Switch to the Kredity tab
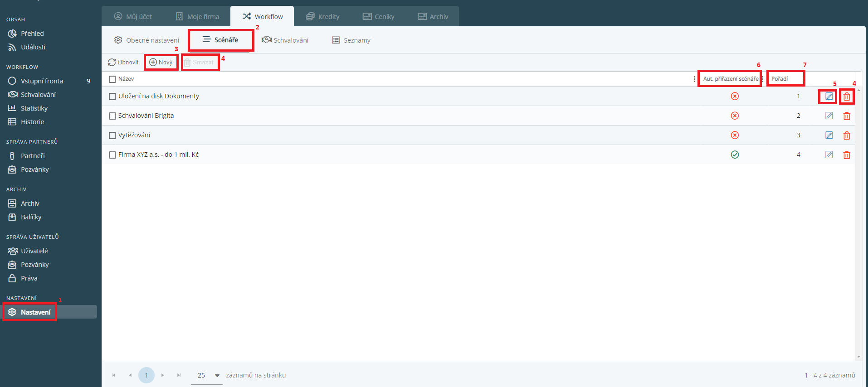This screenshot has height=387, width=868. (323, 17)
